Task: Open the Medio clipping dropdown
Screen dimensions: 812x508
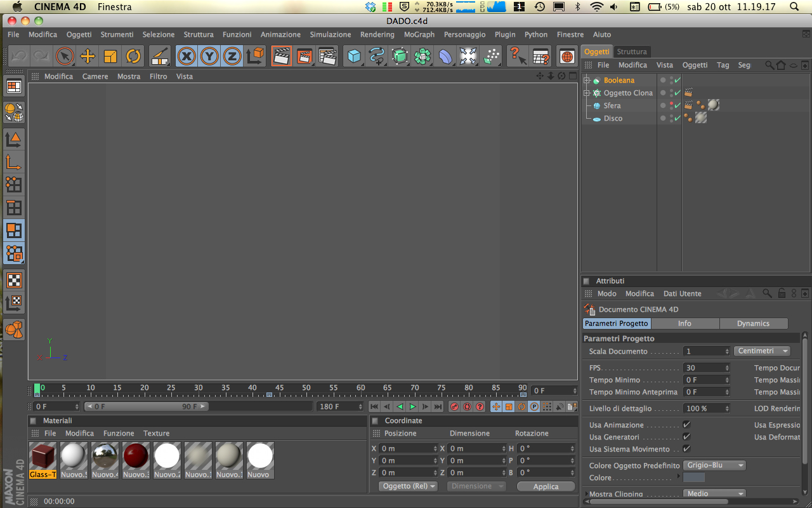Action: pos(714,493)
